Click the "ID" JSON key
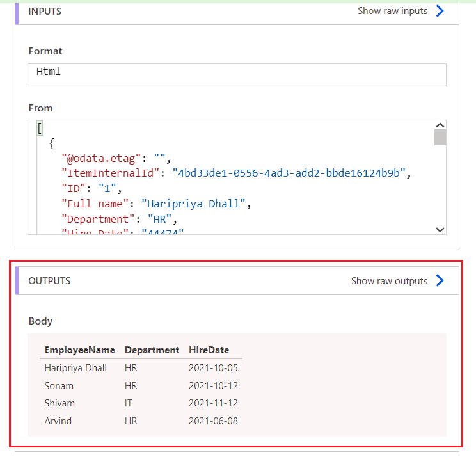The width and height of the screenshot is (476, 466). [x=73, y=189]
